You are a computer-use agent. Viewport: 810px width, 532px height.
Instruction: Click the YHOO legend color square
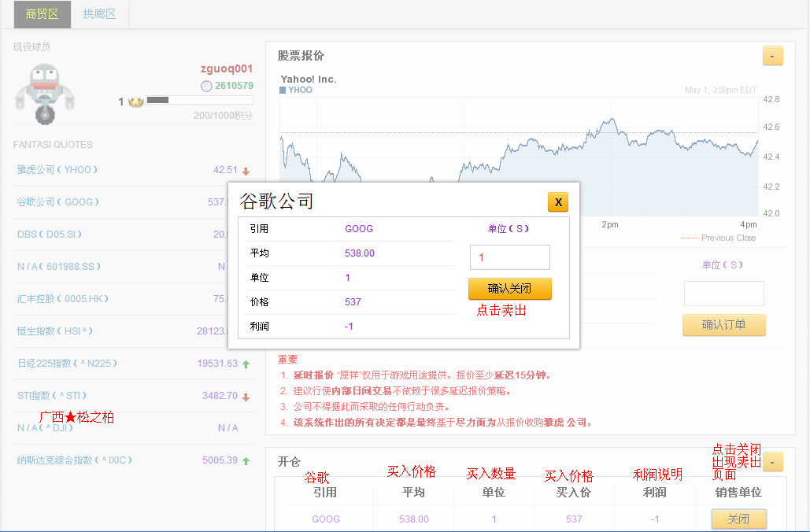click(283, 90)
